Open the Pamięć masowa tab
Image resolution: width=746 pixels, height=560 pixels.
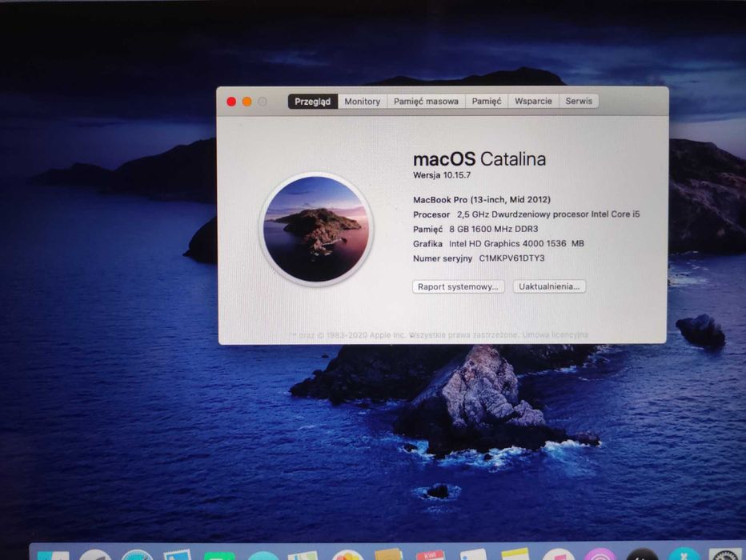pyautogui.click(x=426, y=102)
